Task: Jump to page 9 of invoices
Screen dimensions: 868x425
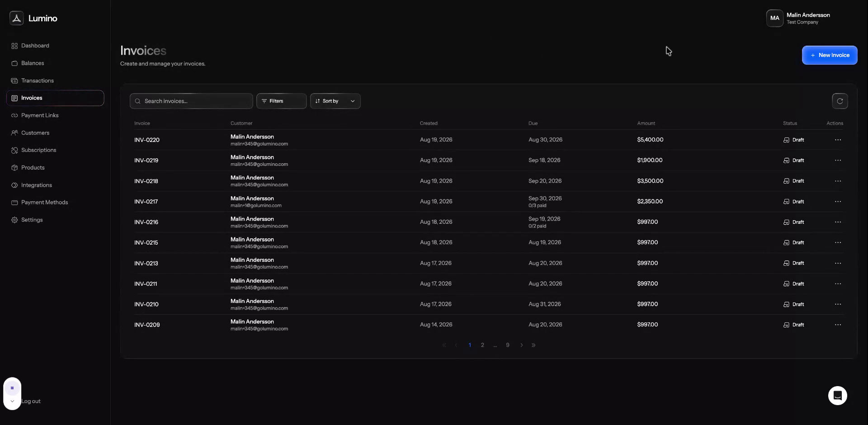Action: pyautogui.click(x=508, y=345)
